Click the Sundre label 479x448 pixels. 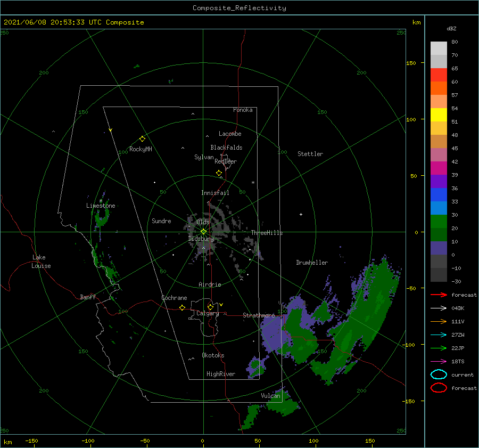tap(161, 221)
